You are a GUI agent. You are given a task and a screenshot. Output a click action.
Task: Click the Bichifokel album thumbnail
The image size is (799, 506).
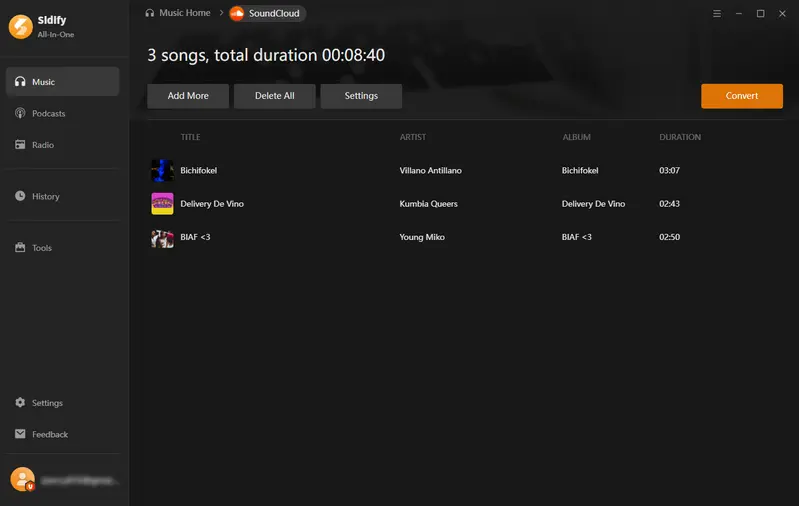(162, 170)
